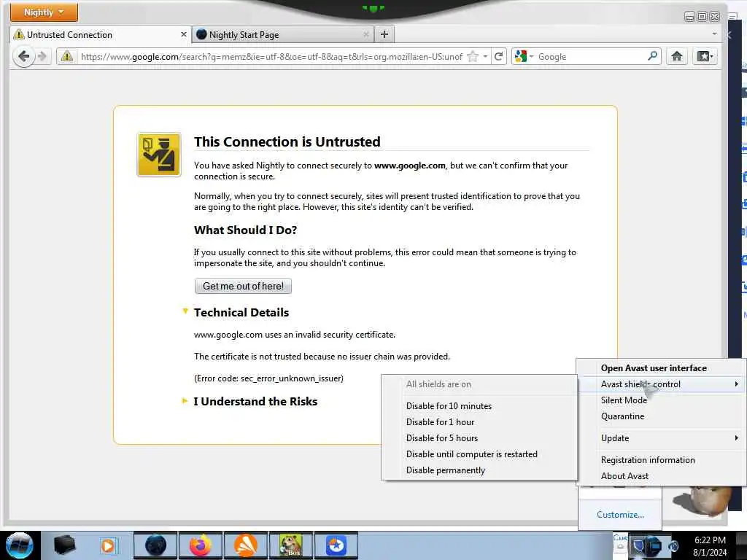Expand the I Understand the Risks section
747x560 pixels.
[x=185, y=401]
